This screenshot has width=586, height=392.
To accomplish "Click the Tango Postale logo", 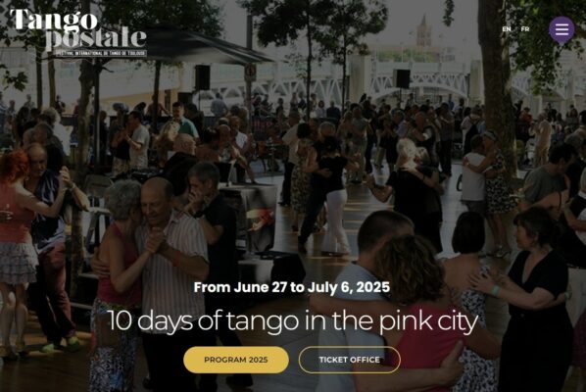I will pos(78,33).
